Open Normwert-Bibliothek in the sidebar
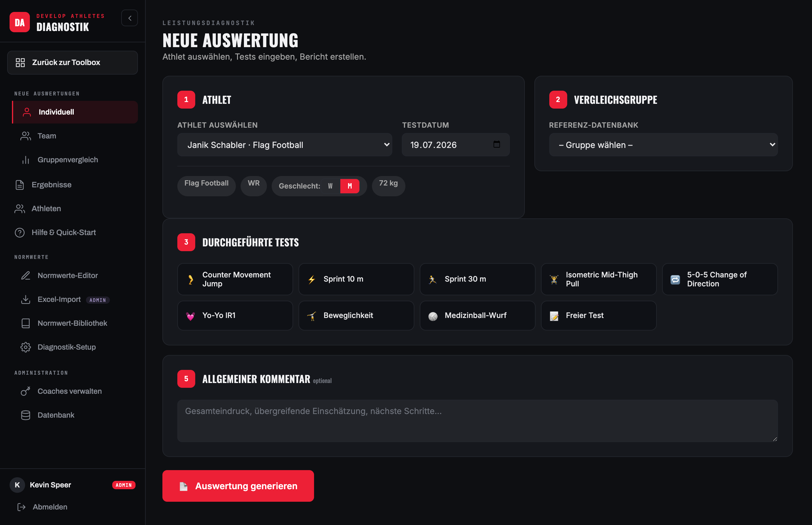Screen dimensions: 812x525 [x=75, y=323]
